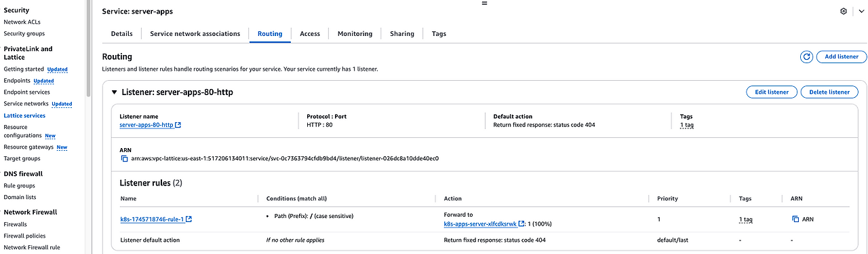Screen dimensions: 868x254
Task: Expand the dropdown caret beside the gear icon
Action: coord(861,12)
